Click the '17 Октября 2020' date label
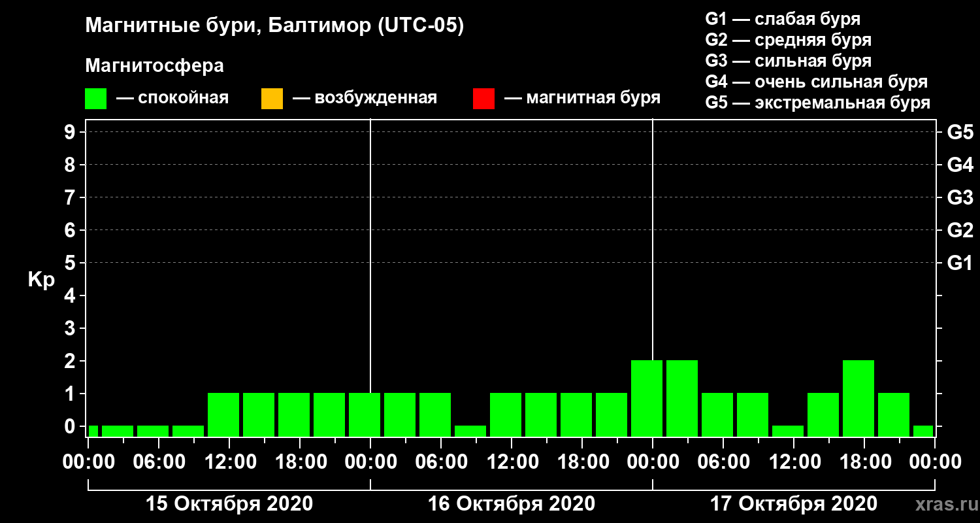Image resolution: width=980 pixels, height=523 pixels. (793, 504)
